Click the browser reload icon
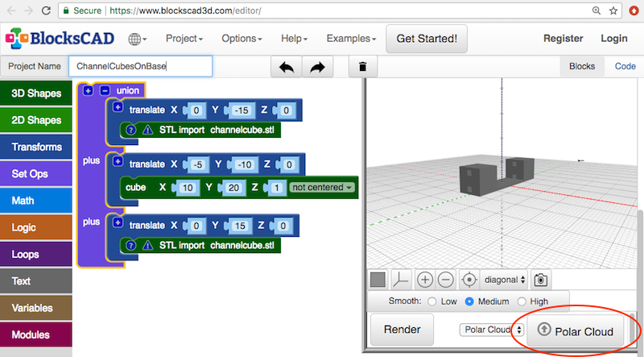The image size is (644, 357). [47, 10]
